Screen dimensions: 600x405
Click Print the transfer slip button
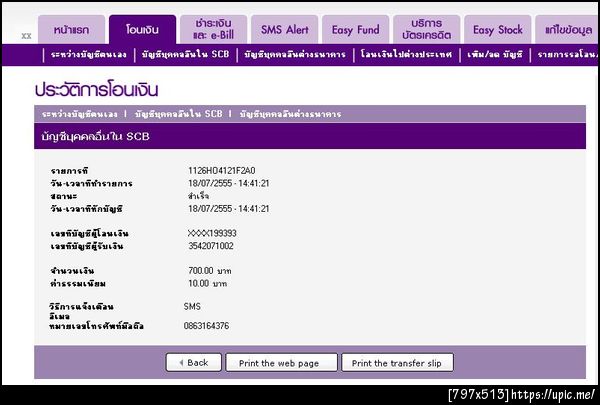point(397,363)
